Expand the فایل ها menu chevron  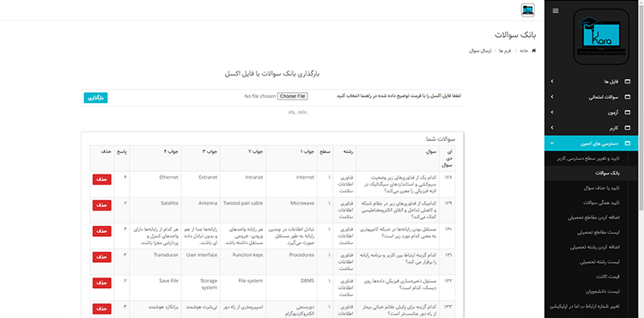click(551, 82)
